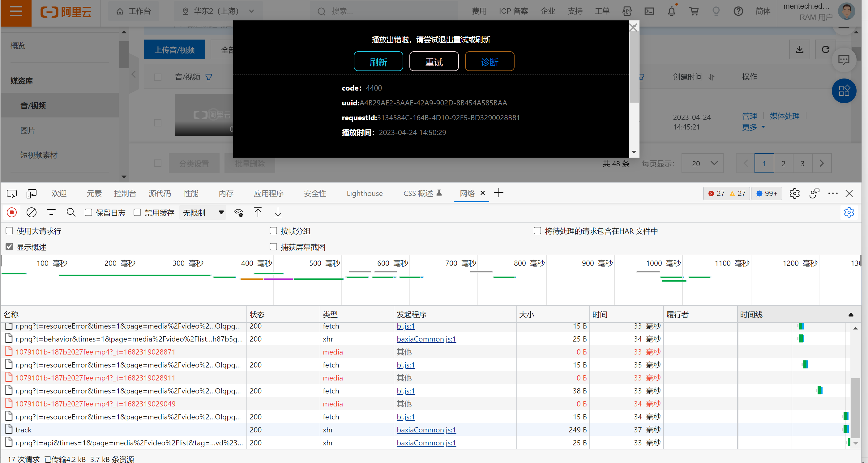Click the 刷新 button in player error
Image resolution: width=868 pixels, height=463 pixels.
tap(378, 61)
